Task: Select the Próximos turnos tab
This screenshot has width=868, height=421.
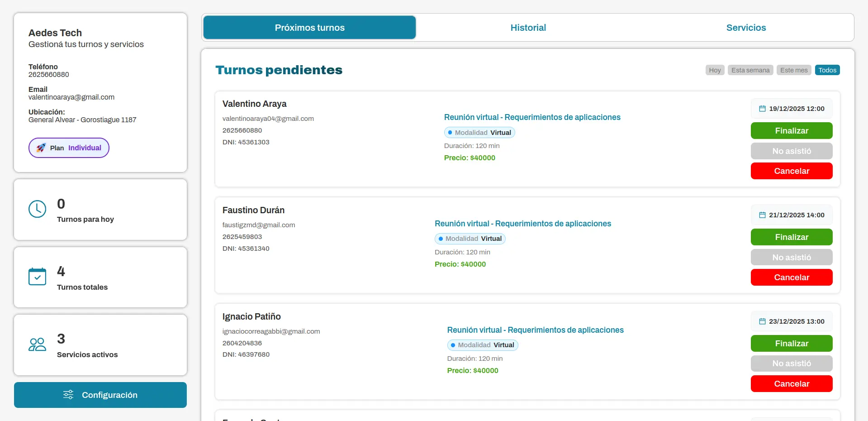Action: [x=309, y=28]
